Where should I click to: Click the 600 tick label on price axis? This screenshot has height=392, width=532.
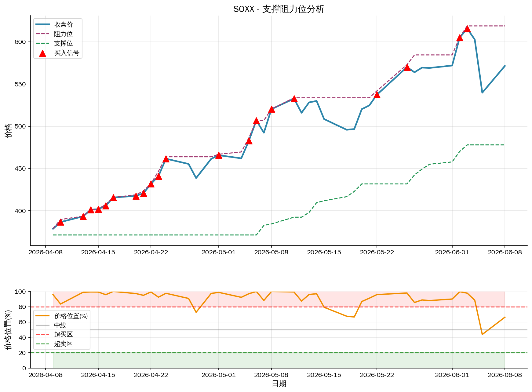tap(20, 42)
